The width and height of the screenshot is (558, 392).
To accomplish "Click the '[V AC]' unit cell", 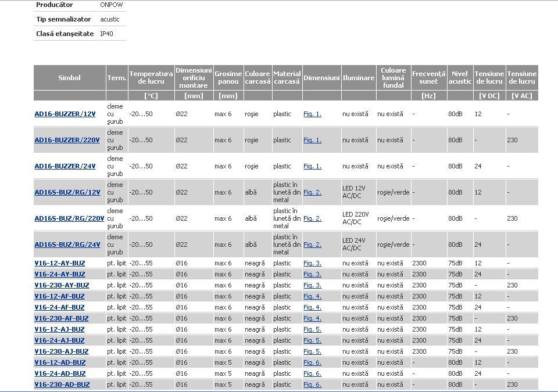I will point(522,96).
